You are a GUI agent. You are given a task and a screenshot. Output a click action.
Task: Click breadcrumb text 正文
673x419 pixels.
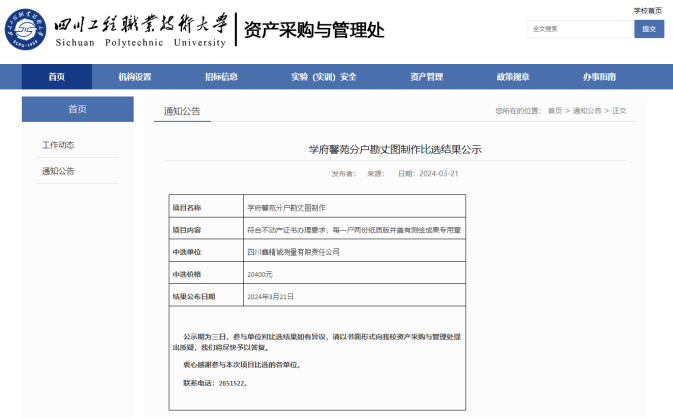[619, 111]
